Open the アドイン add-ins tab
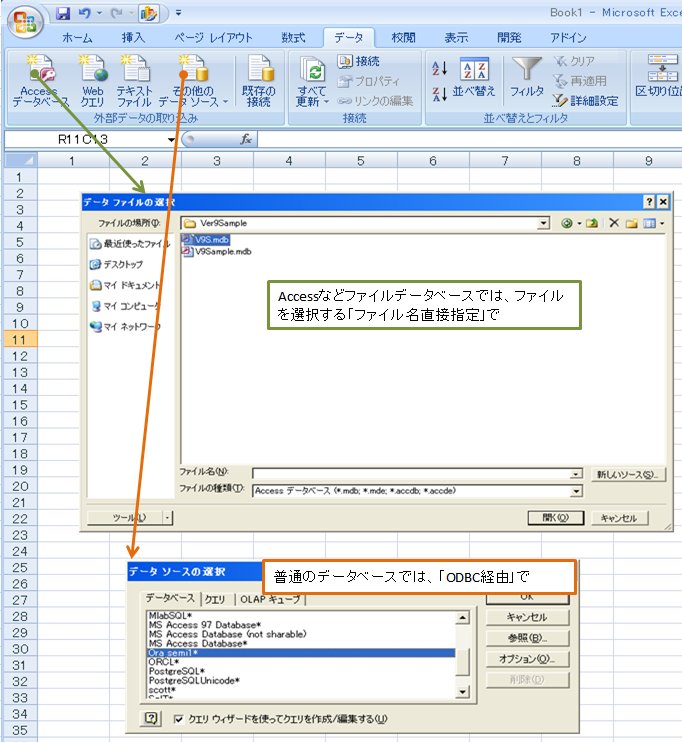Image resolution: width=682 pixels, height=742 pixels. (568, 38)
